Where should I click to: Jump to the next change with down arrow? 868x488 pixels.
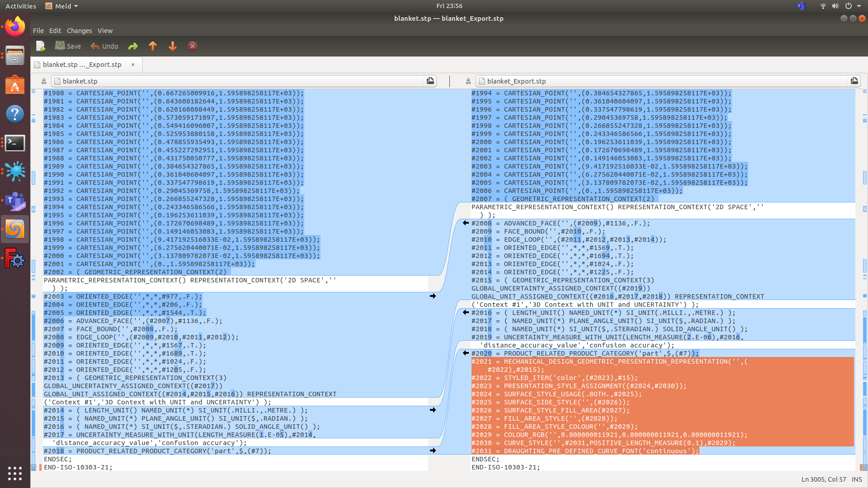pyautogui.click(x=172, y=46)
